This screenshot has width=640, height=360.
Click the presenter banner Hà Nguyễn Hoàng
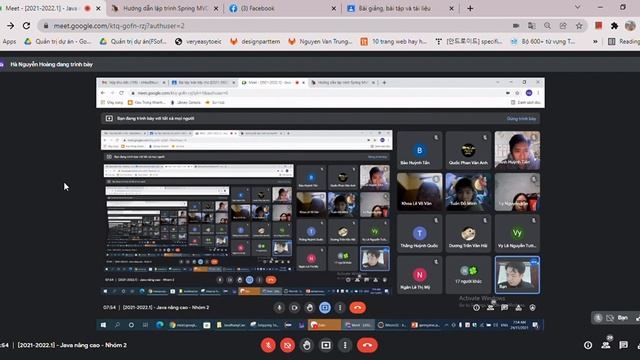51,64
